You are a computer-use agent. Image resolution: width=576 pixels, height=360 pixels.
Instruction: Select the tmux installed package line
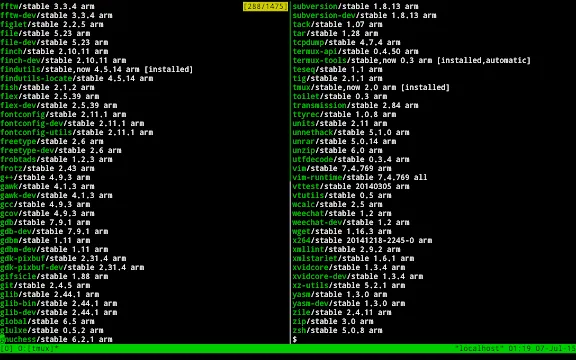point(371,87)
